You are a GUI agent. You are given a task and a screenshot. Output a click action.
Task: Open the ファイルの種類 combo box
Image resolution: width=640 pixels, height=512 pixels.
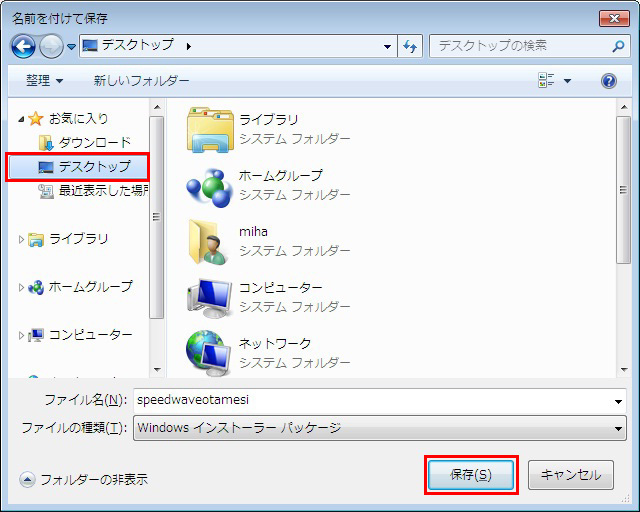tap(379, 428)
